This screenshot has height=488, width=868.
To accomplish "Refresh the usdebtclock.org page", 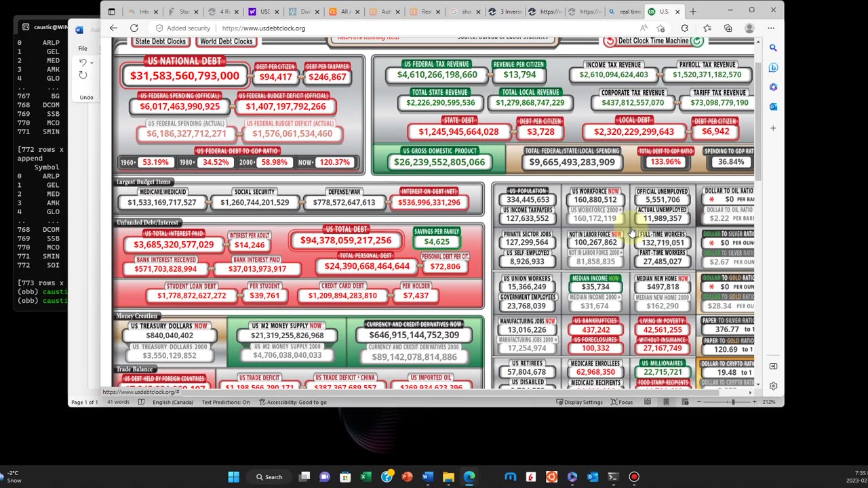I will 134,28.
